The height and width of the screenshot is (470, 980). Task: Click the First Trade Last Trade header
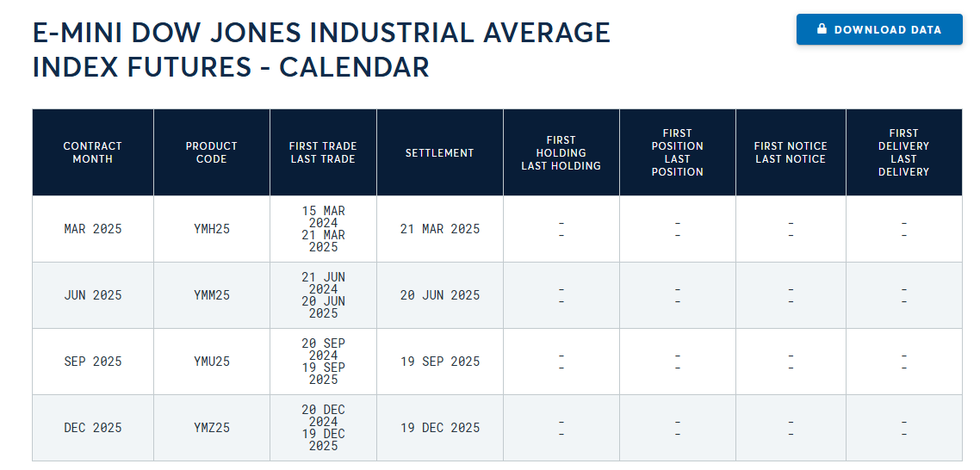(x=323, y=152)
